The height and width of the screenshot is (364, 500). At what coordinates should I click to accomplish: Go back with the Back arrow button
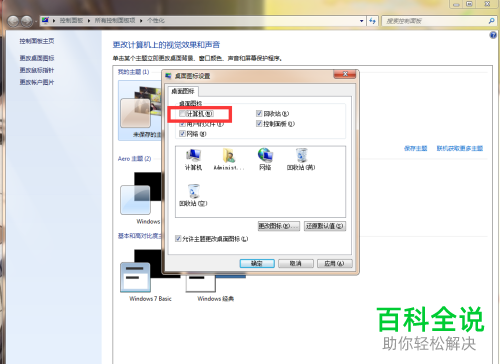click(x=13, y=21)
